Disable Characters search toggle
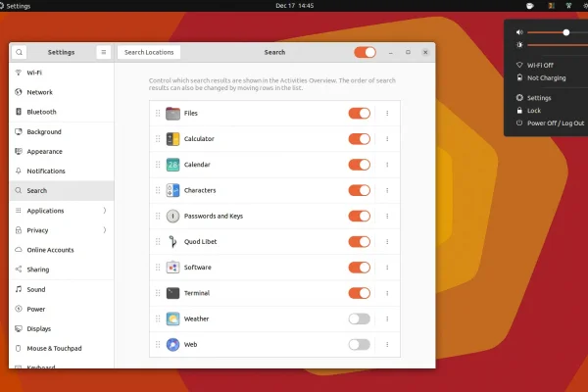588x392 pixels. (360, 190)
